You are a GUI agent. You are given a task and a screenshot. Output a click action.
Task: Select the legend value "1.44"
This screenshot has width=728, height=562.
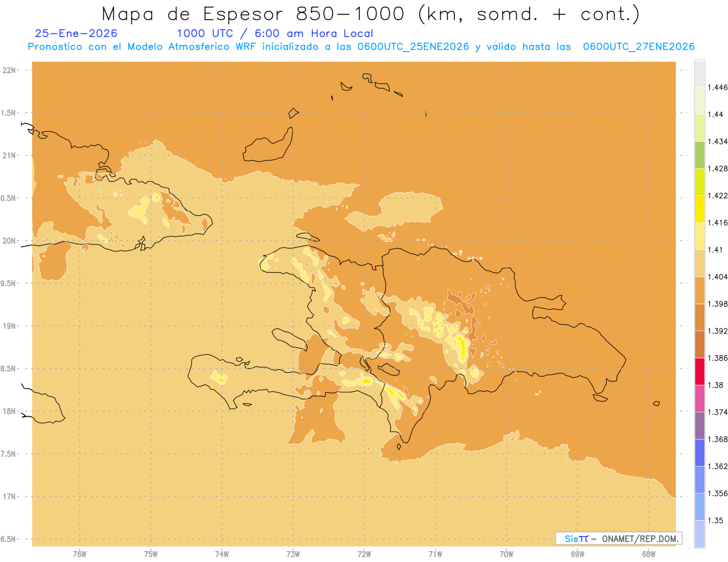[715, 114]
